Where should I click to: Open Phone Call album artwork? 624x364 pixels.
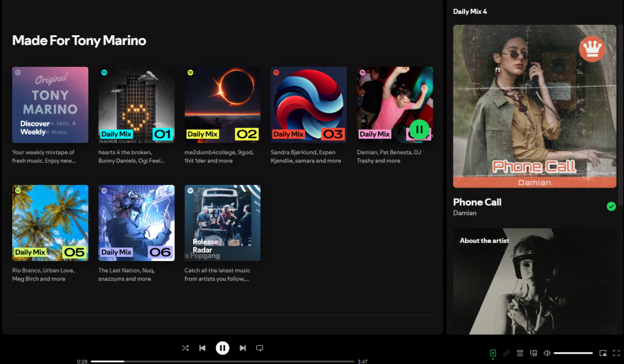[x=534, y=107]
